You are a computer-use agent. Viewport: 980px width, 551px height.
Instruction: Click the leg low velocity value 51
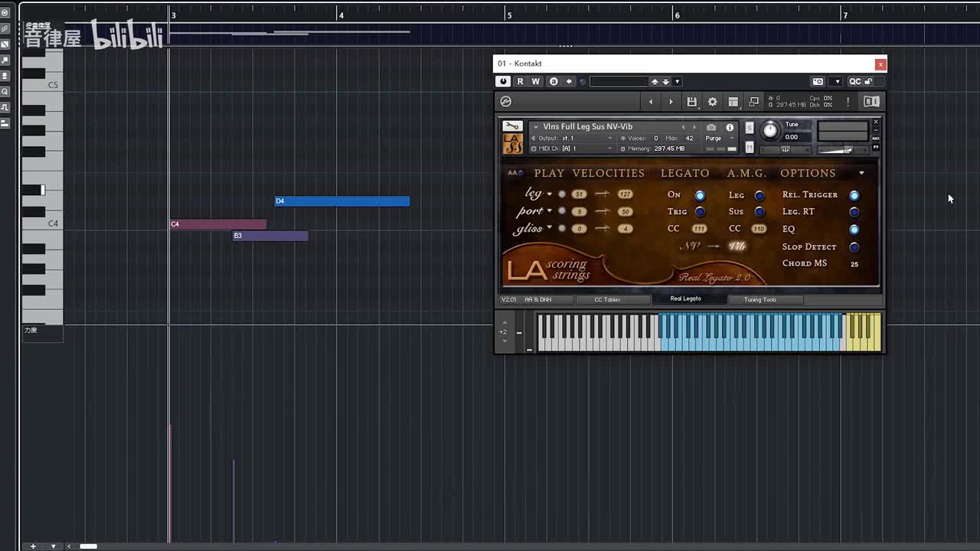[x=580, y=194]
